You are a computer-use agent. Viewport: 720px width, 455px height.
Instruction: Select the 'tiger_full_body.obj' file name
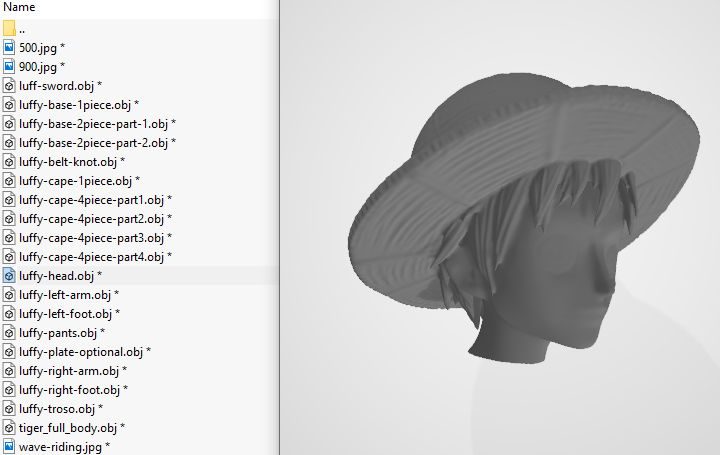68,428
